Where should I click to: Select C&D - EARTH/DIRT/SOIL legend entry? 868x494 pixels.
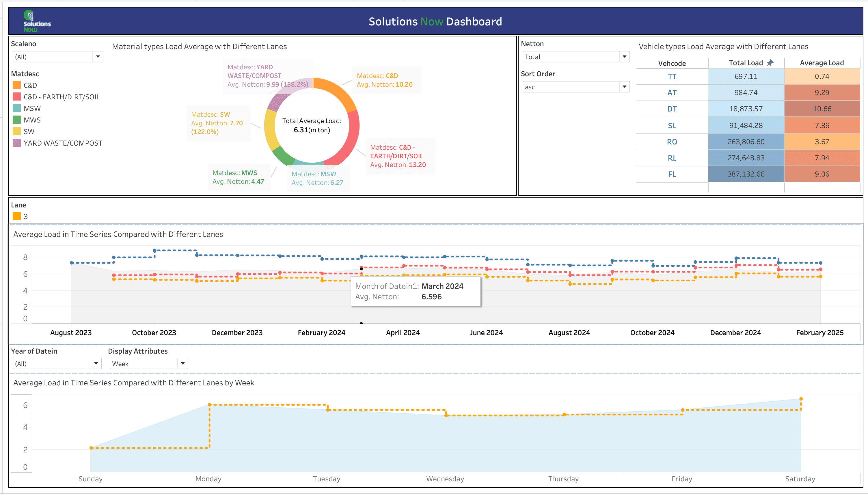(62, 97)
